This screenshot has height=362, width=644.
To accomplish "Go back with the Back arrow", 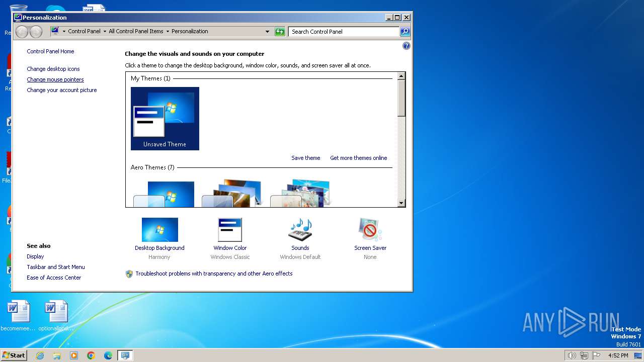I will click(x=22, y=32).
